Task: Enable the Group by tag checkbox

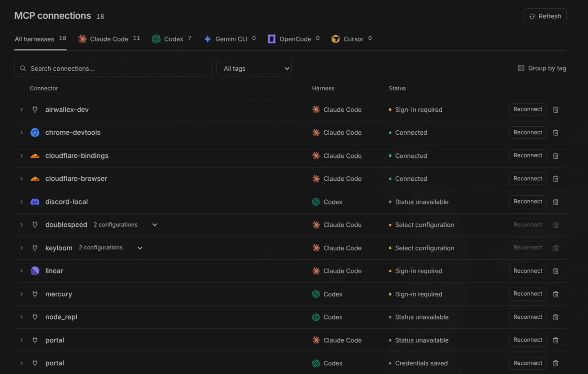Action: point(521,68)
